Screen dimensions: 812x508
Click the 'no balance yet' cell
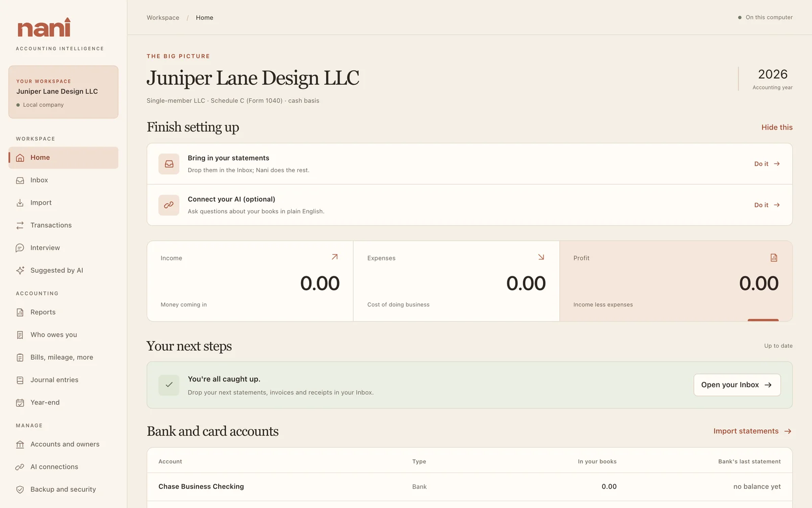757,487
